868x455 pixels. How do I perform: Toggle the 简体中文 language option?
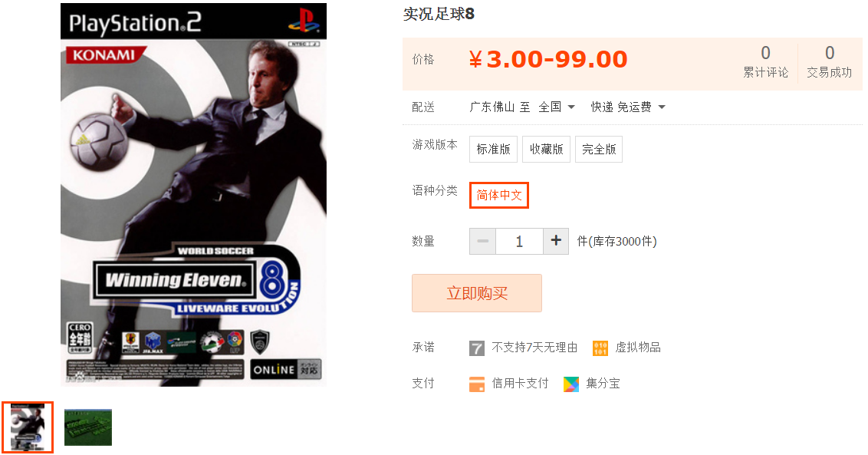point(499,195)
